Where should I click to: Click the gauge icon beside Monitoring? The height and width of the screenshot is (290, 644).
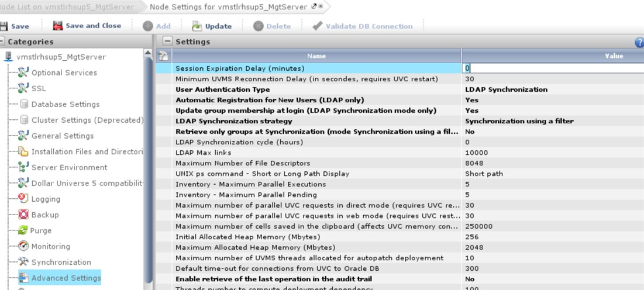coord(23,246)
